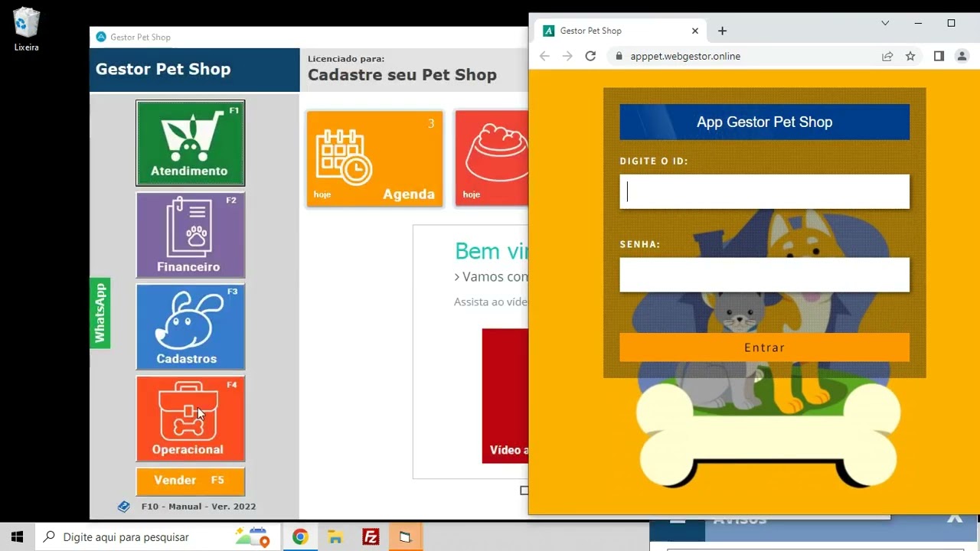Bookmark this page with the star icon

[x=910, y=56]
